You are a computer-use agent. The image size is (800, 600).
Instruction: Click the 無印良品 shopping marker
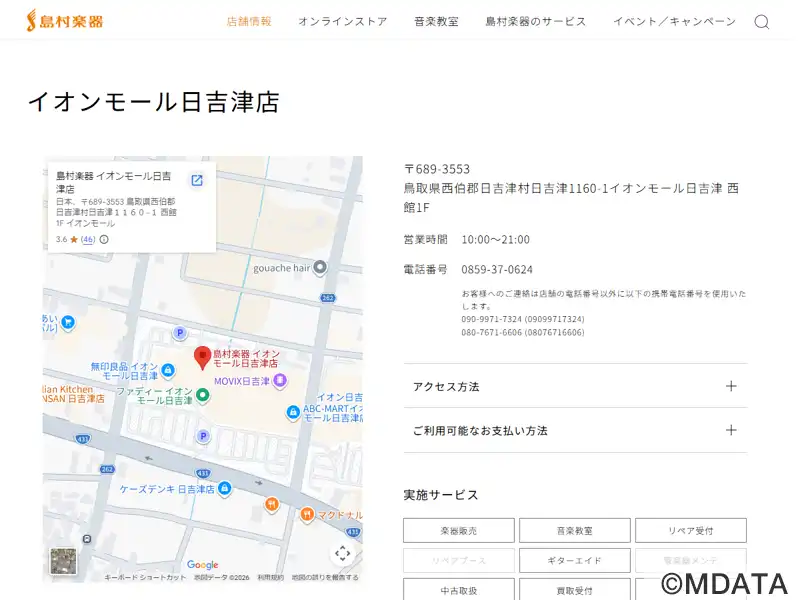coord(168,370)
